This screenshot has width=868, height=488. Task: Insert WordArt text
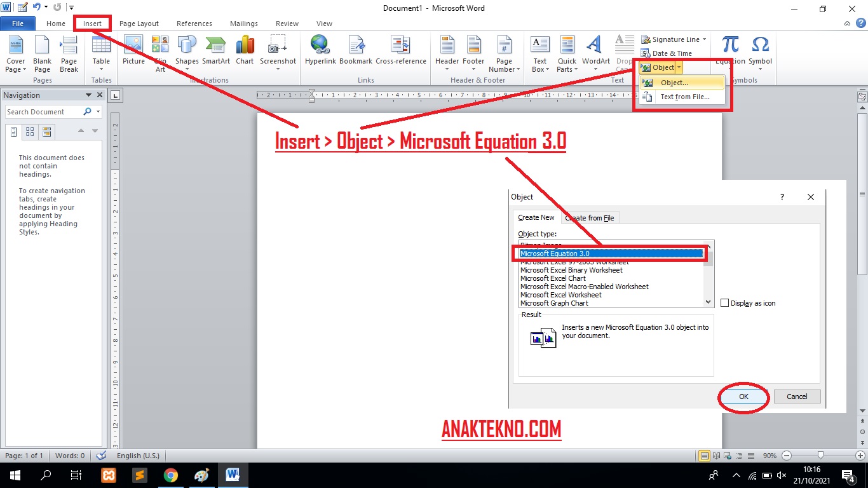pyautogui.click(x=595, y=54)
